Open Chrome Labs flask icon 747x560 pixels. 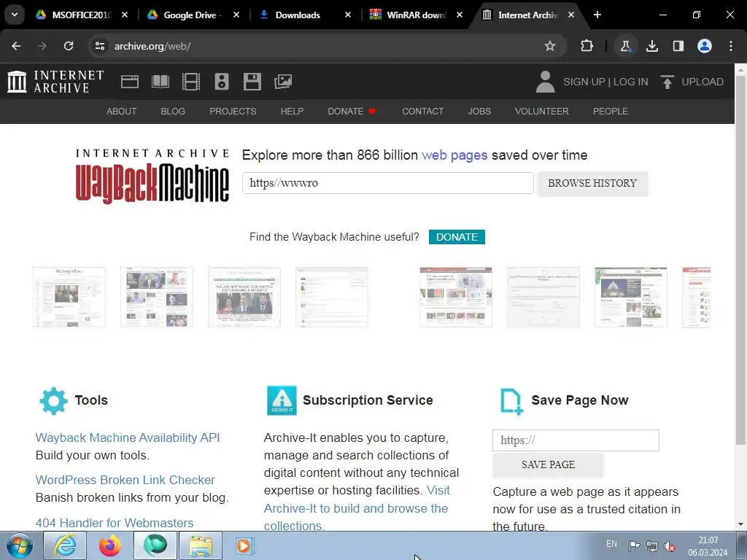coord(625,46)
